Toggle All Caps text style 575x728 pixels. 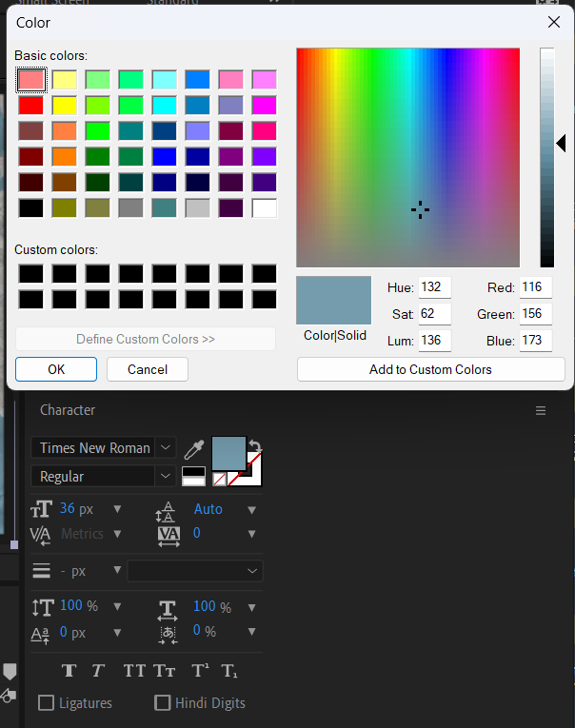coord(134,671)
